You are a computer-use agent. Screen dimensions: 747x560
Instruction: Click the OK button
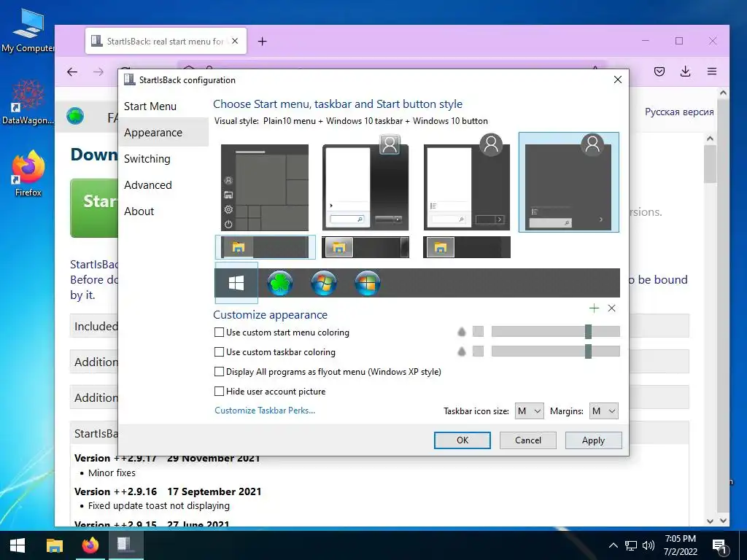pyautogui.click(x=462, y=440)
